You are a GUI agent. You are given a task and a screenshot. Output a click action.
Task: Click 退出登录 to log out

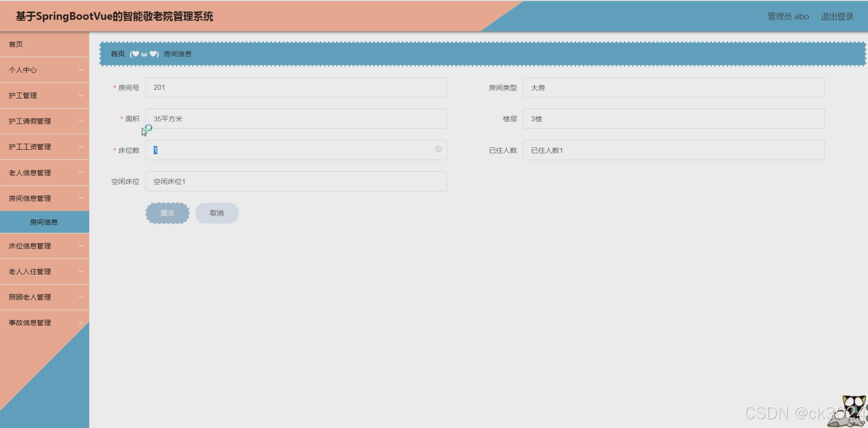837,17
